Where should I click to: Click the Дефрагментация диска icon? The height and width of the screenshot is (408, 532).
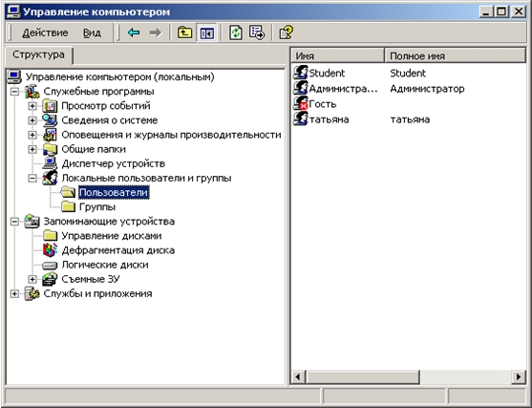[50, 250]
